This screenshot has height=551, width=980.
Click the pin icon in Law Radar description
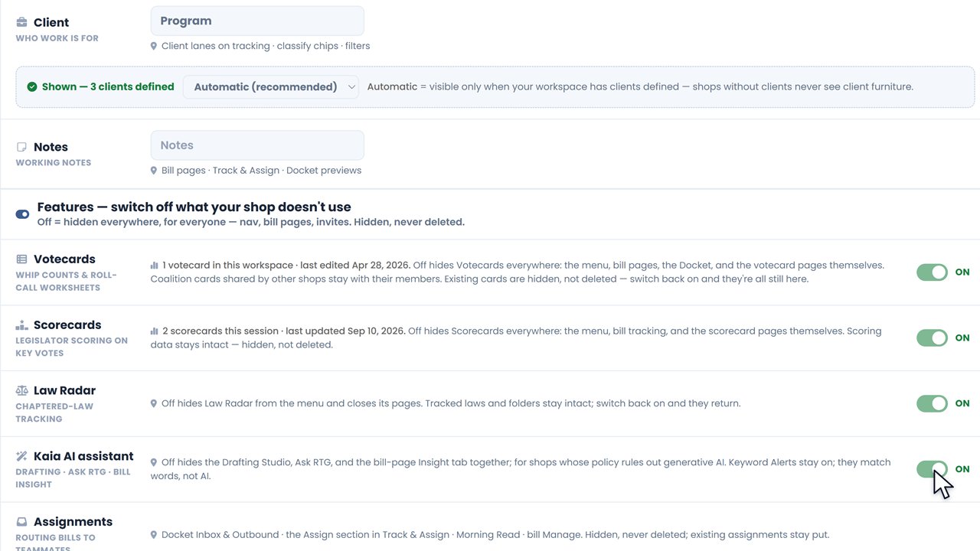154,403
